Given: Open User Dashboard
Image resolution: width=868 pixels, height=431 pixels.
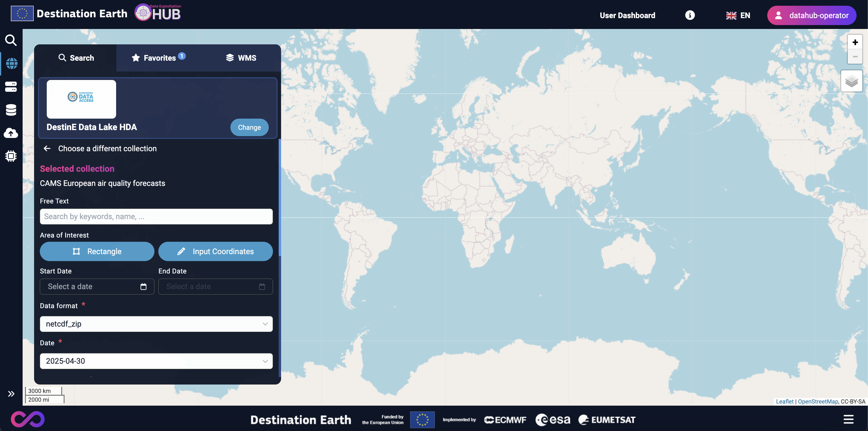Looking at the screenshot, I should [x=627, y=15].
